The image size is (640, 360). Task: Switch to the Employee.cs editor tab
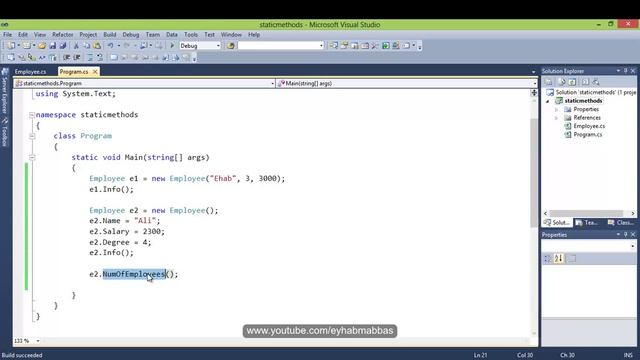(x=31, y=71)
